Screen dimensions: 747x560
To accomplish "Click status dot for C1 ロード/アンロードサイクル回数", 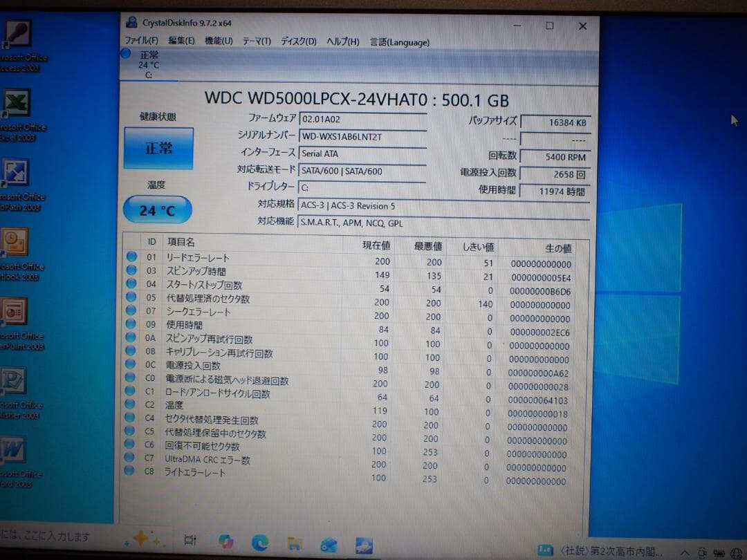I will coord(129,391).
